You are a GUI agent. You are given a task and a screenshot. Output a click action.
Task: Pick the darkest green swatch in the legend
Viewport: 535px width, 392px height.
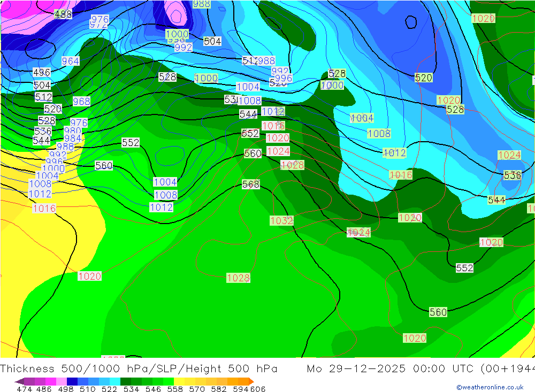point(126,381)
